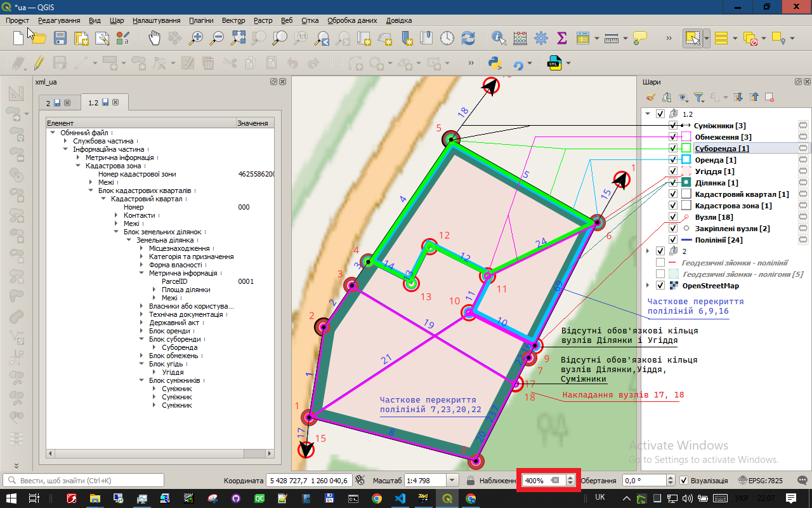
Task: Select the Pan Map hand tool
Action: click(x=154, y=37)
